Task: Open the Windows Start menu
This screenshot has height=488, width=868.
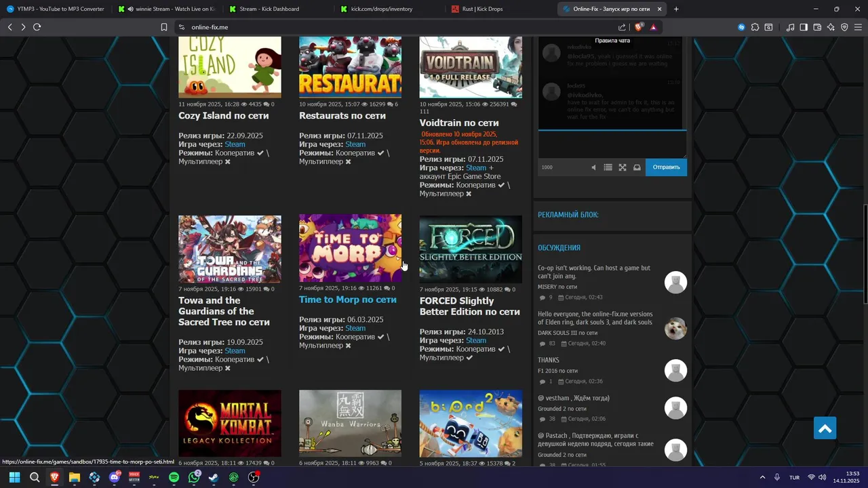Action: tap(14, 477)
